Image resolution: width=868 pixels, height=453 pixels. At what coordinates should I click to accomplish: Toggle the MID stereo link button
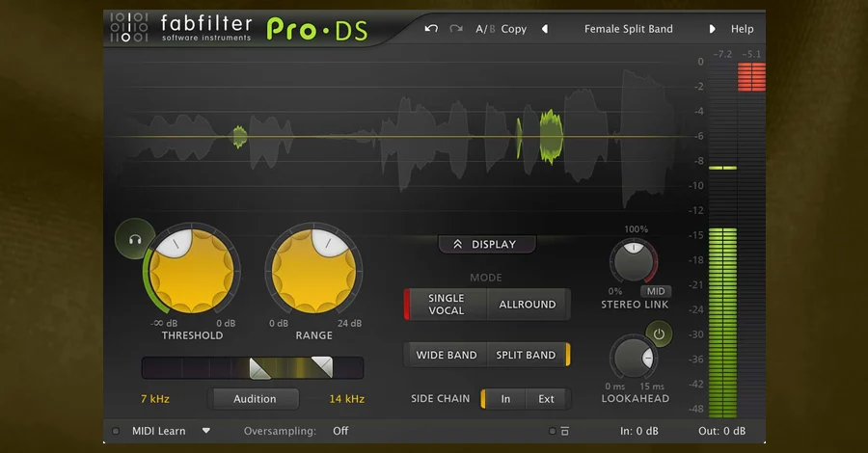pos(656,291)
